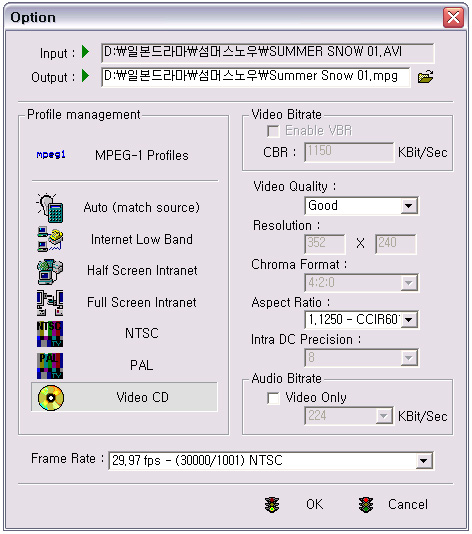Toggle the Enable VBR checkbox
Viewport: 472px width, 534px height.
pos(273,131)
